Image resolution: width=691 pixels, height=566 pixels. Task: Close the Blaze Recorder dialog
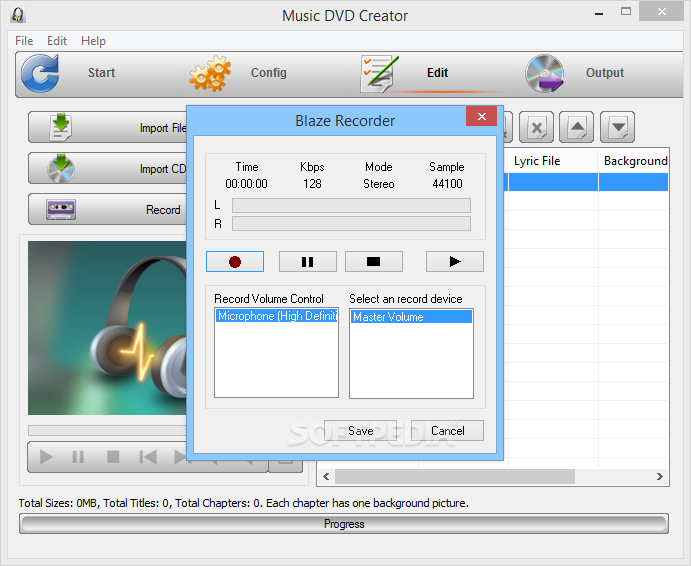tap(482, 116)
